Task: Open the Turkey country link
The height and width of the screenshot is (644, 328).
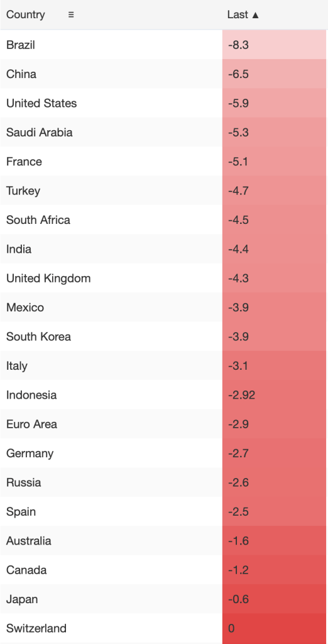Action: (23, 191)
